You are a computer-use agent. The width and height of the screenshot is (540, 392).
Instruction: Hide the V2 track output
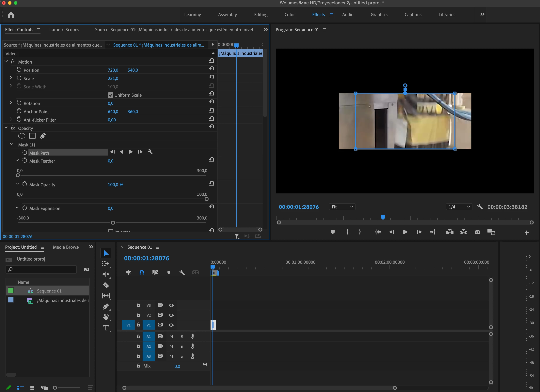[171, 315]
